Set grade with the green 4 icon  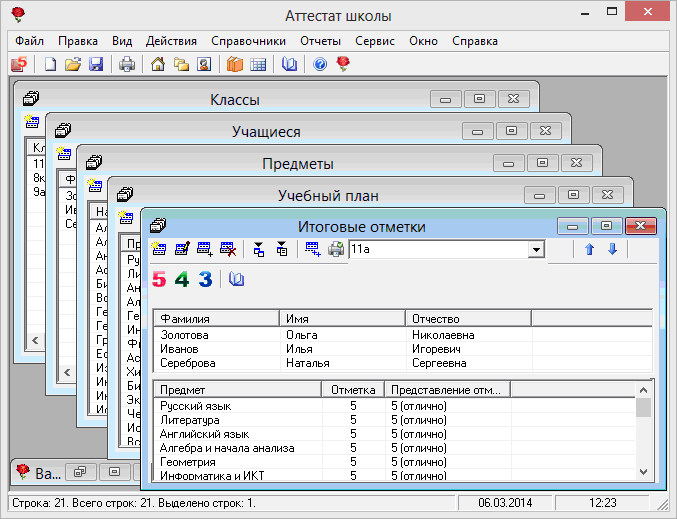pyautogui.click(x=182, y=280)
